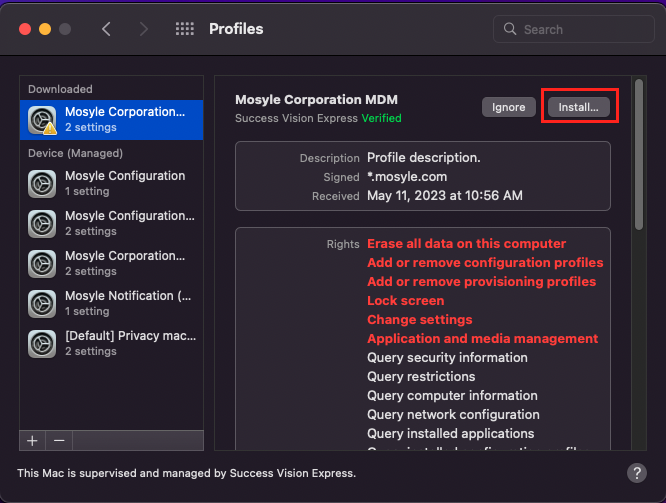Click 'Change settings' right entry

420,319
